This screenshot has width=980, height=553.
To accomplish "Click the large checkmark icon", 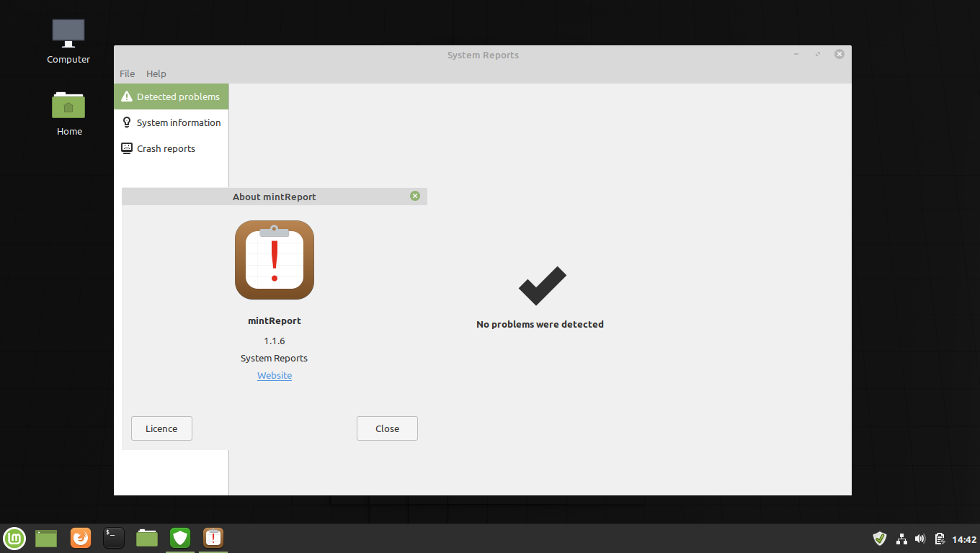I will tap(542, 286).
